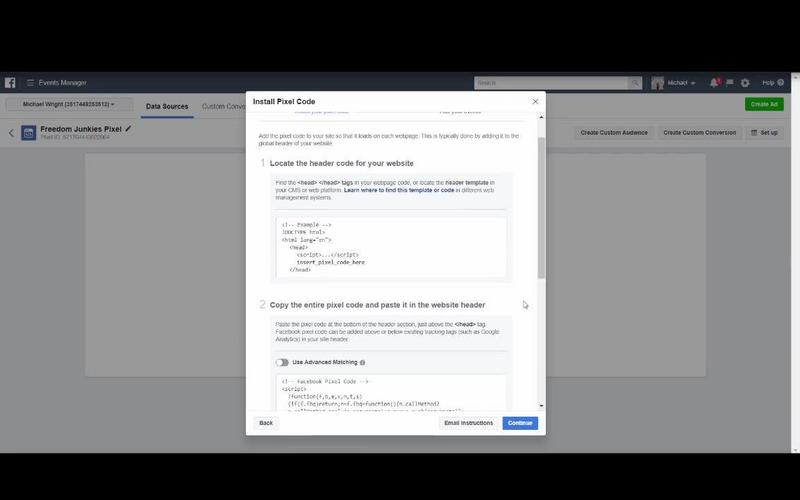Viewport: 800px width, 500px height.
Task: Open the settings gear icon
Action: [745, 83]
